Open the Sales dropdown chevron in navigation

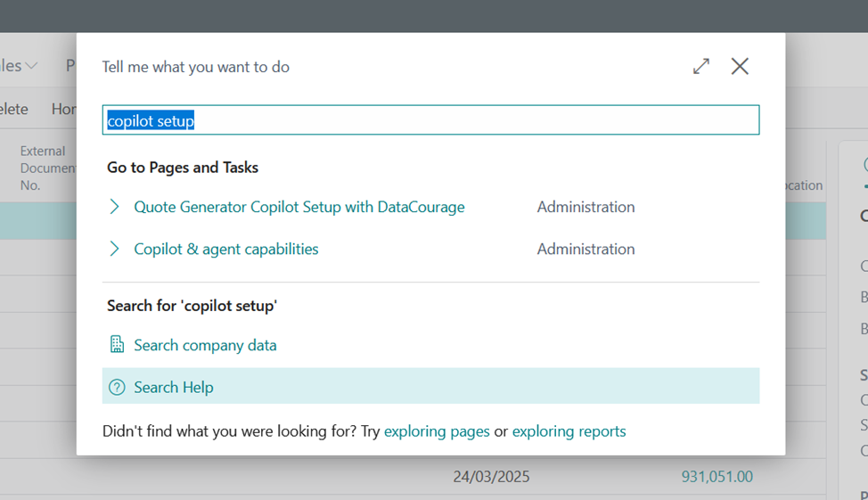(32, 66)
